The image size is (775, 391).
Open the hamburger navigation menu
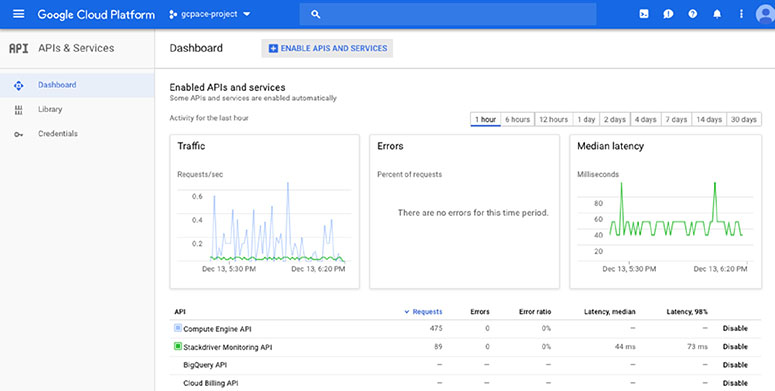[x=18, y=14]
